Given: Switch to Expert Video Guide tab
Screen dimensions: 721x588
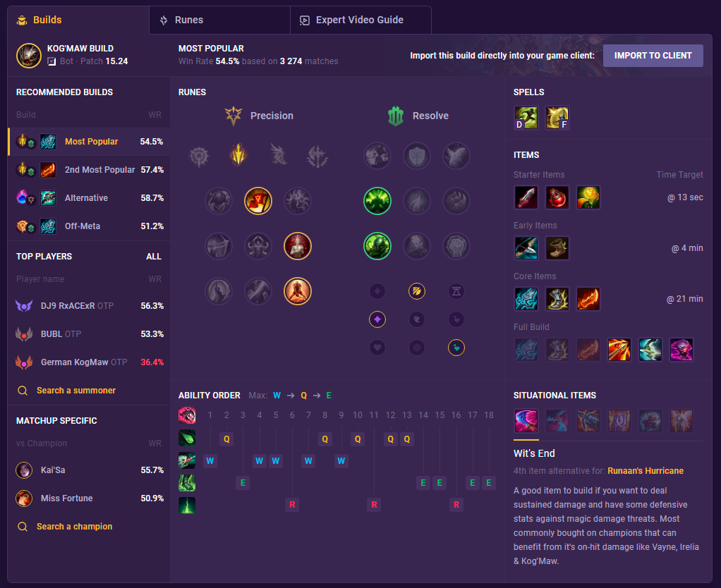Looking at the screenshot, I should 360,20.
